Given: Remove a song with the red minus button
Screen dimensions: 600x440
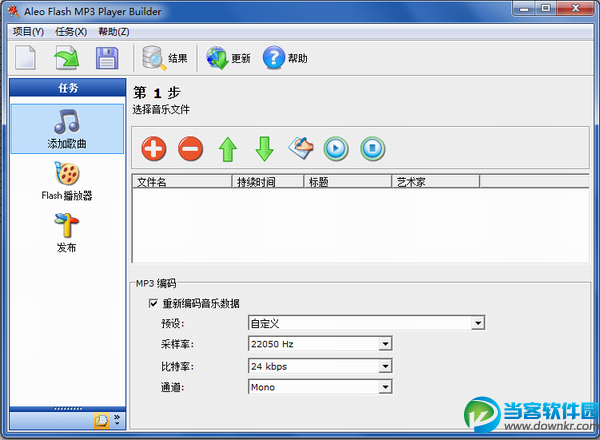Looking at the screenshot, I should [190, 148].
